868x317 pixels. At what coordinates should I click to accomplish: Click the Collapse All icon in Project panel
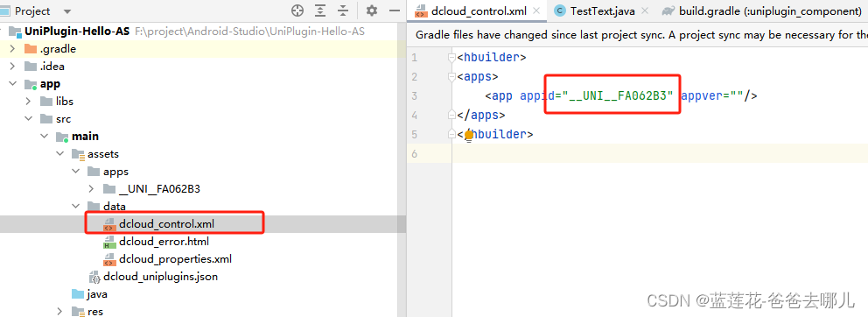(x=343, y=11)
